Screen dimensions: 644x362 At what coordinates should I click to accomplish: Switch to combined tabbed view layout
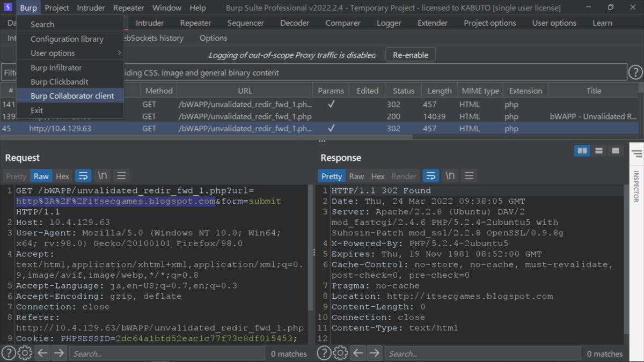[x=616, y=151]
